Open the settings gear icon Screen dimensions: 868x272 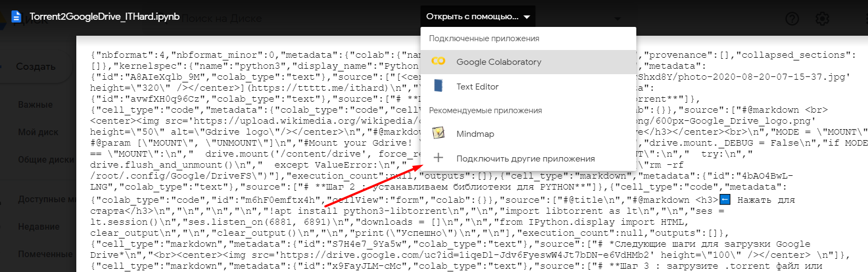(822, 18)
